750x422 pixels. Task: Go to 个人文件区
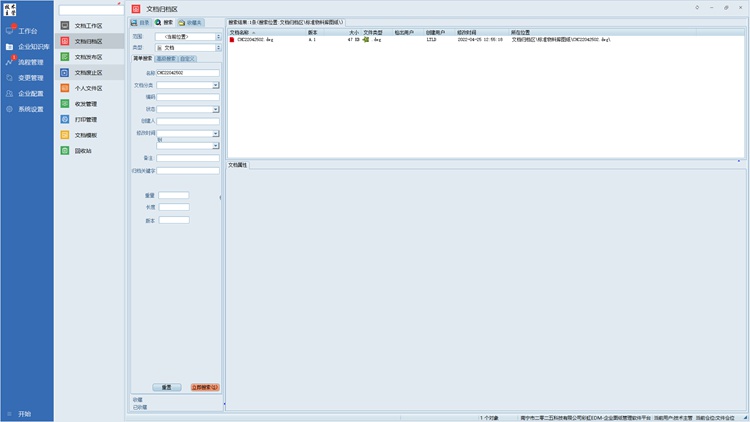88,88
